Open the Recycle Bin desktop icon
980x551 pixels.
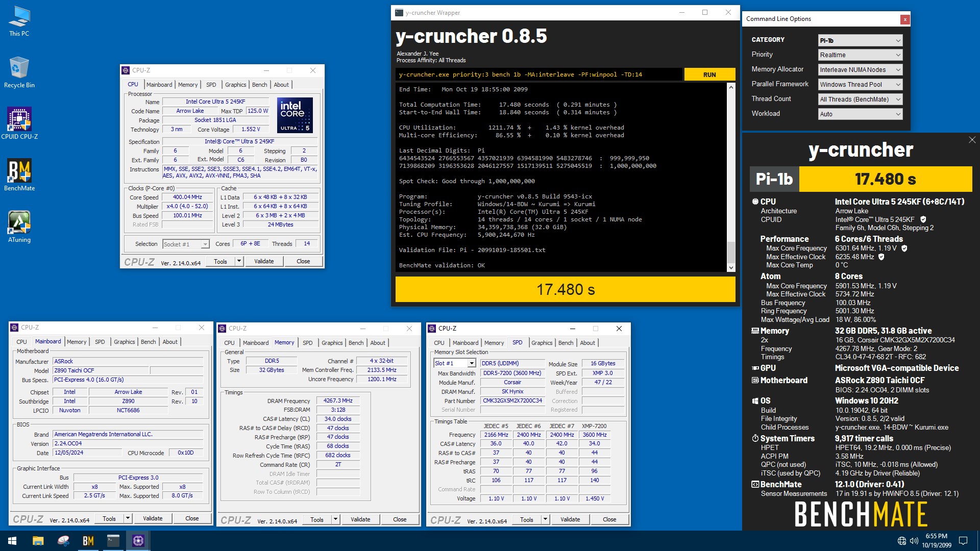tap(19, 72)
